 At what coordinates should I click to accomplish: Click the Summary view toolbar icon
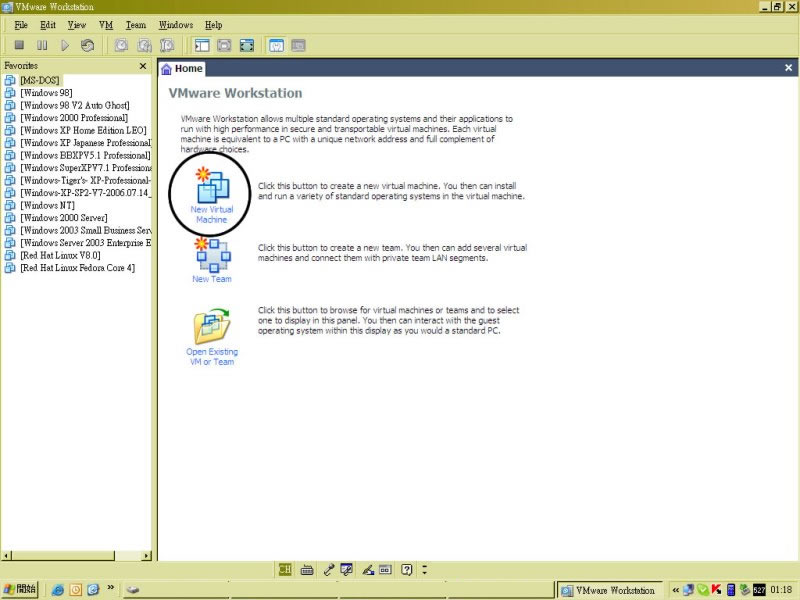coord(276,45)
